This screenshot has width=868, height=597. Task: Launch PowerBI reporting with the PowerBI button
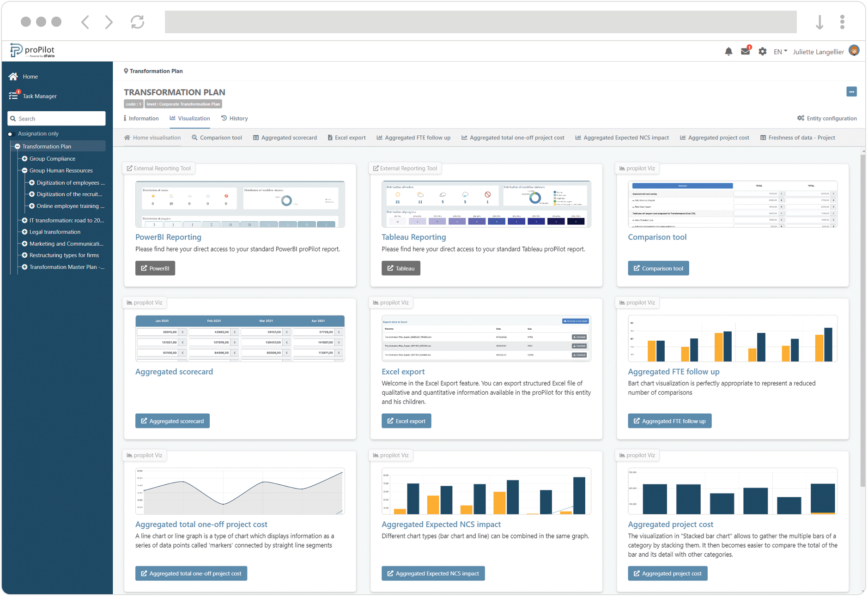point(155,268)
